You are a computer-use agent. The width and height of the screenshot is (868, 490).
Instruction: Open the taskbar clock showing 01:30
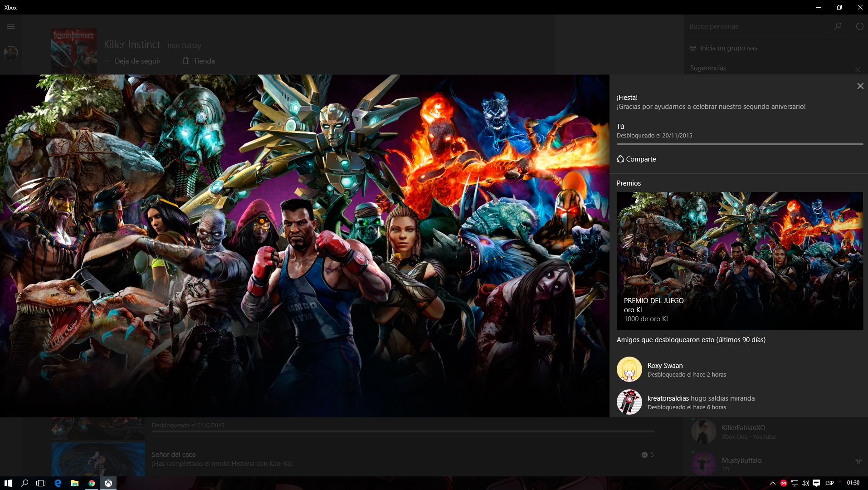pyautogui.click(x=853, y=483)
